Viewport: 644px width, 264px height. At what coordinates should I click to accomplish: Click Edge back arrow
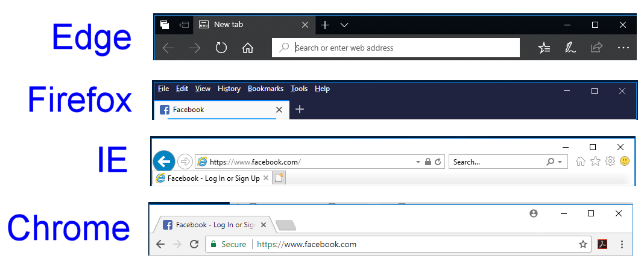pyautogui.click(x=168, y=48)
